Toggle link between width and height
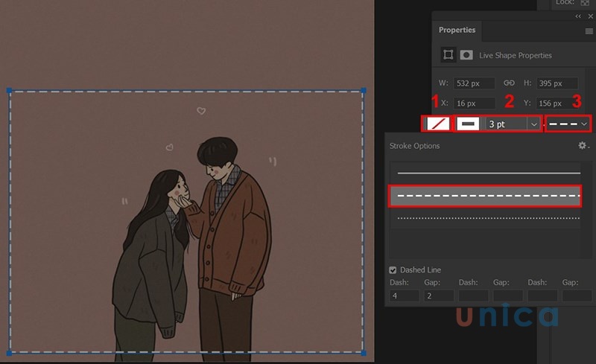This screenshot has height=364, width=596. tap(509, 83)
